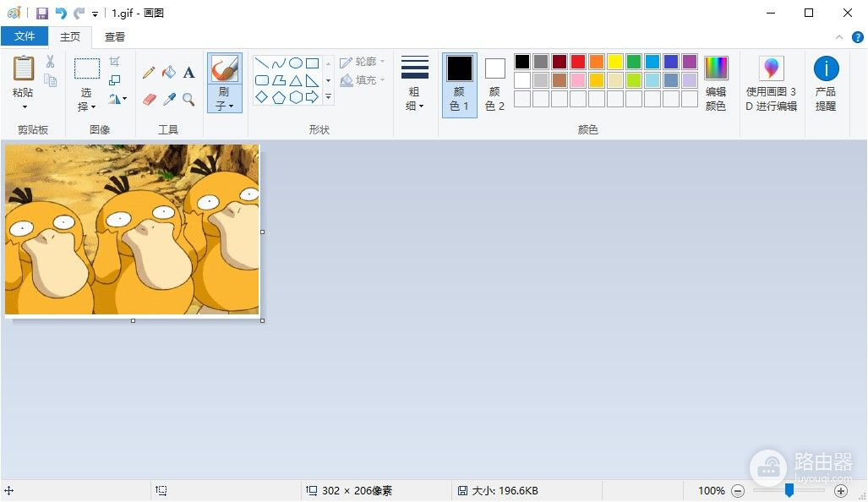Click the Product alert (产品提醒) button
The width and height of the screenshot is (868, 502).
pyautogui.click(x=826, y=84)
